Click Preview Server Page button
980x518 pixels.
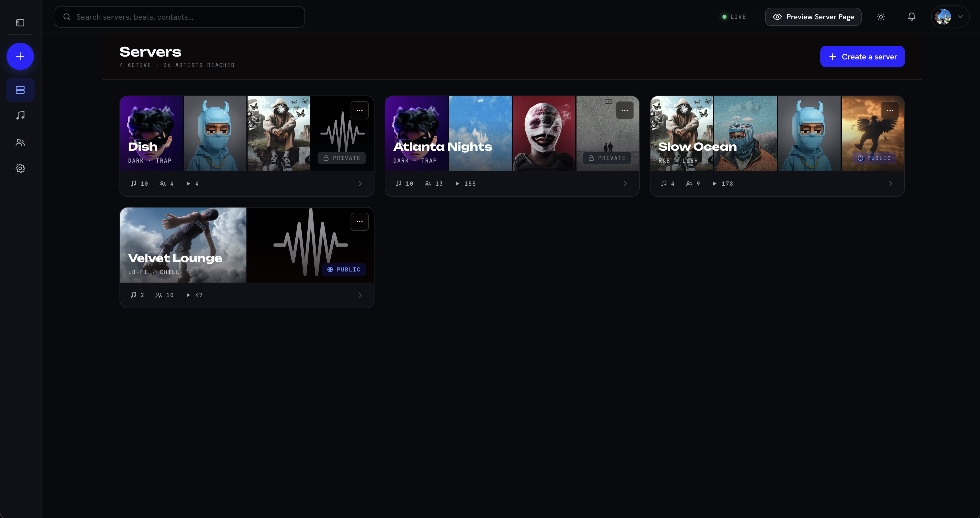(x=813, y=17)
